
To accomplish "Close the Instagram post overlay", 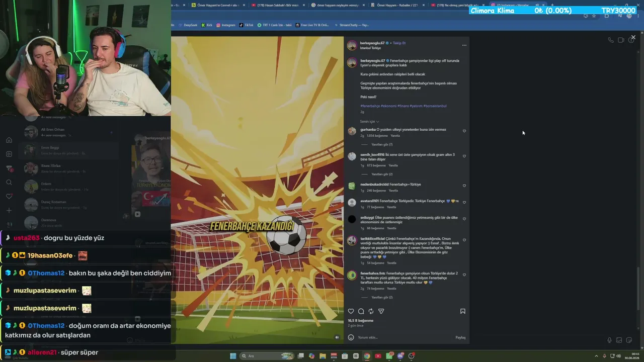I will [633, 37].
